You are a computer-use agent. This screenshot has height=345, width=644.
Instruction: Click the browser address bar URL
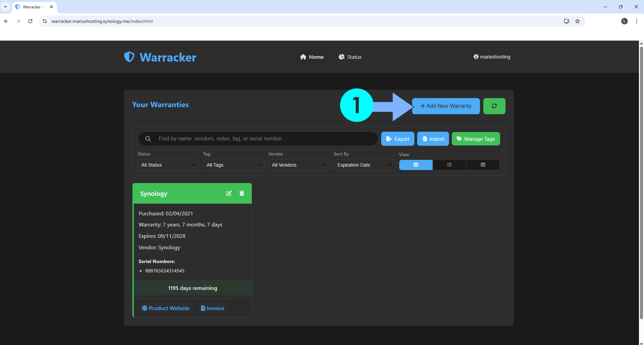point(102,21)
